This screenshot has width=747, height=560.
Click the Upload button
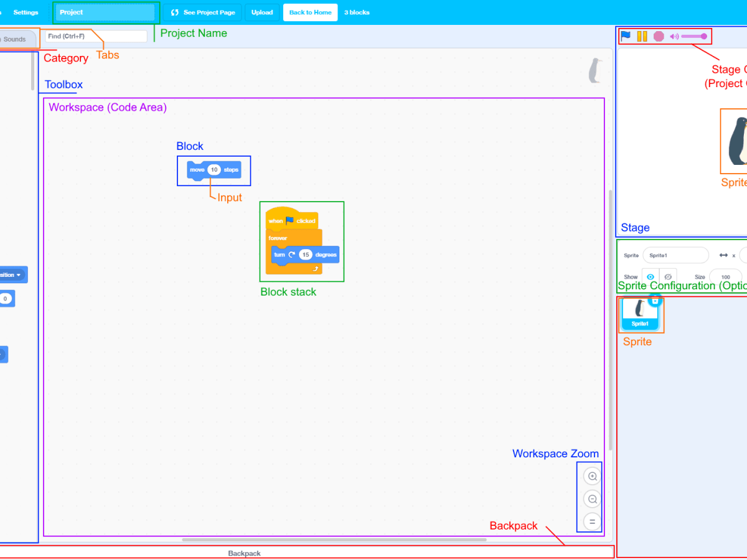(262, 12)
